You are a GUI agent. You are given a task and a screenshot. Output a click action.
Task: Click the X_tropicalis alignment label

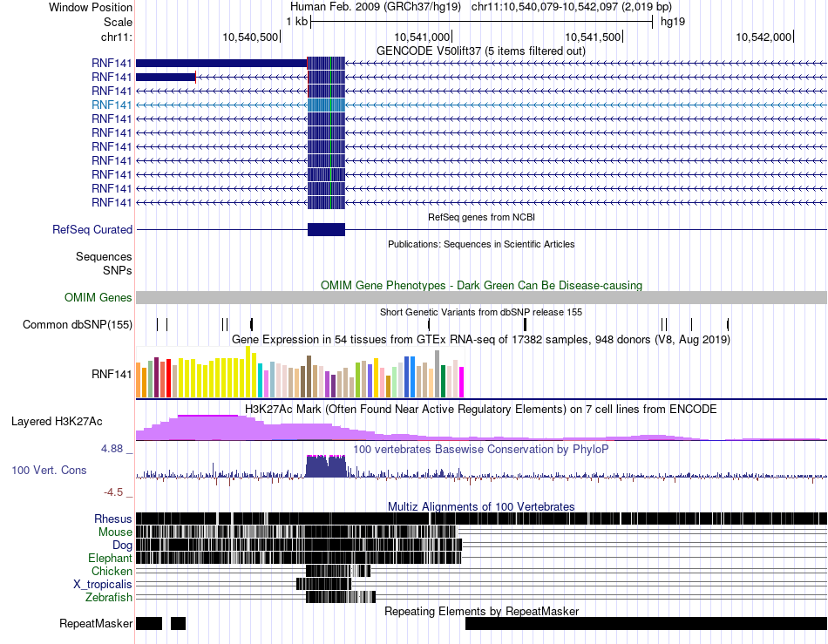click(x=103, y=585)
